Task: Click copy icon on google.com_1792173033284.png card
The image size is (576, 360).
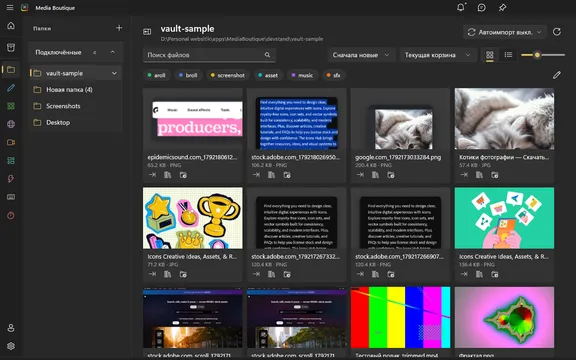Action: click(x=375, y=175)
